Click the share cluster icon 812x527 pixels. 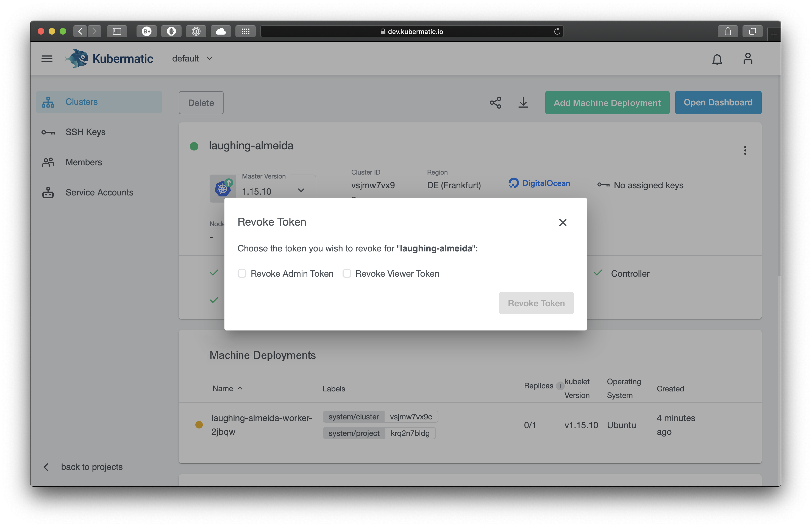point(495,103)
